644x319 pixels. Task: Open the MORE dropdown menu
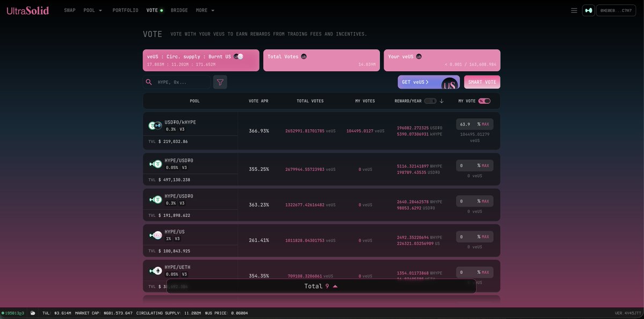pyautogui.click(x=203, y=10)
